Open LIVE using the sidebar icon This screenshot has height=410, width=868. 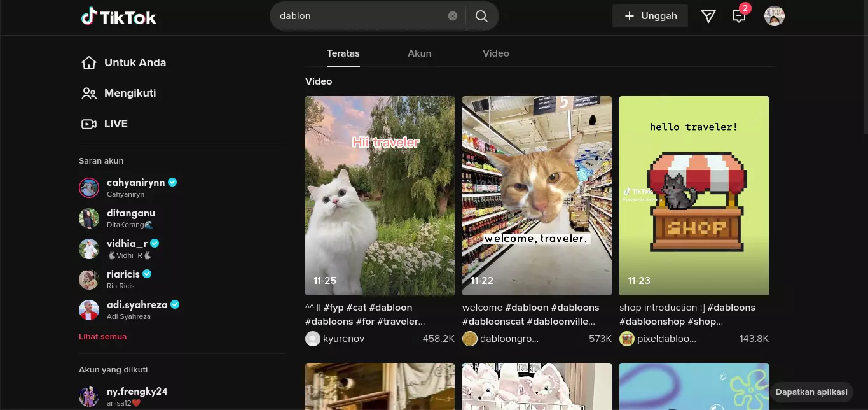pos(89,124)
